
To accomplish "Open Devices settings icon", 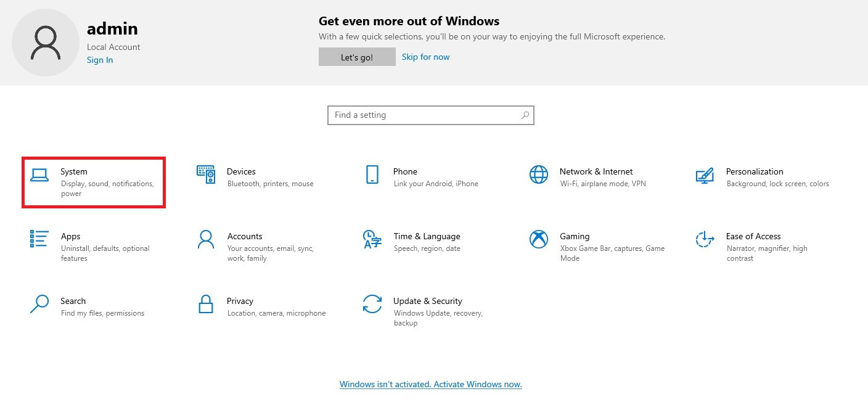I will (x=206, y=174).
